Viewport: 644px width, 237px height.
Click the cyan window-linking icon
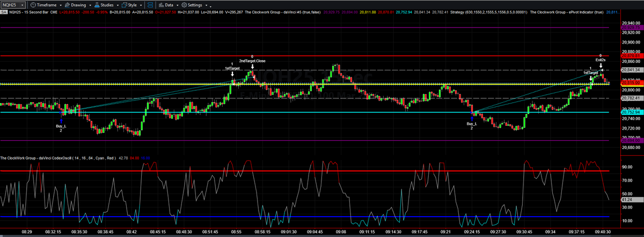click(x=150, y=4)
